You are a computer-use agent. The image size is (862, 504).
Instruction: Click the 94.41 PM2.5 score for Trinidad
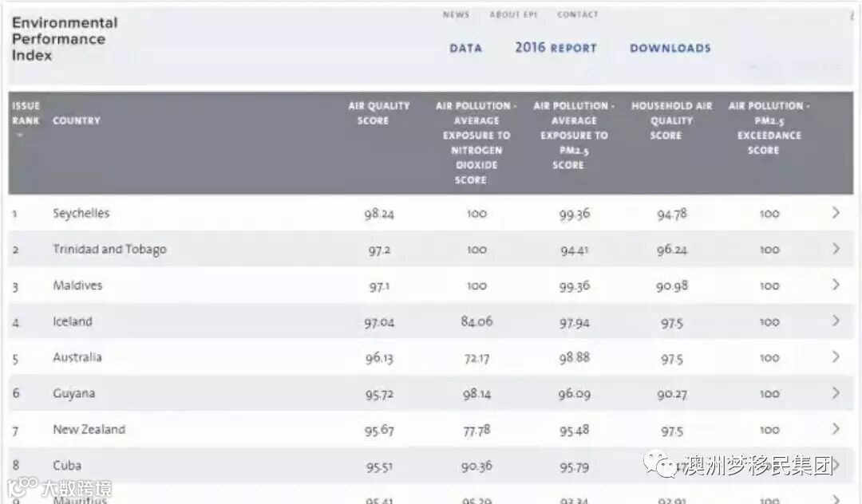[x=574, y=250]
